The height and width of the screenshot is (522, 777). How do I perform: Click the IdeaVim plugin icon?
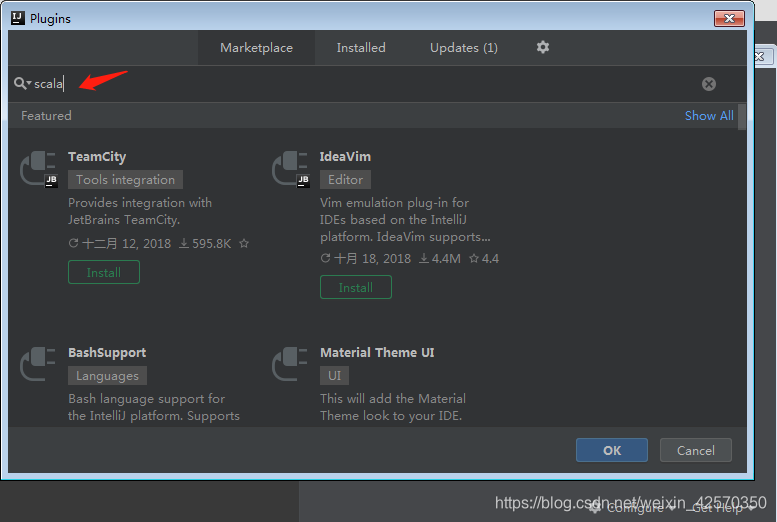click(291, 169)
